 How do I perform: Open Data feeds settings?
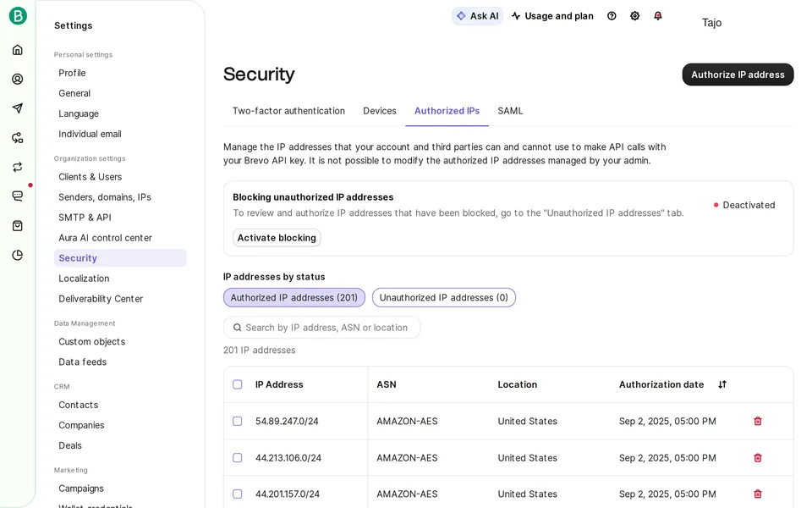(x=82, y=362)
